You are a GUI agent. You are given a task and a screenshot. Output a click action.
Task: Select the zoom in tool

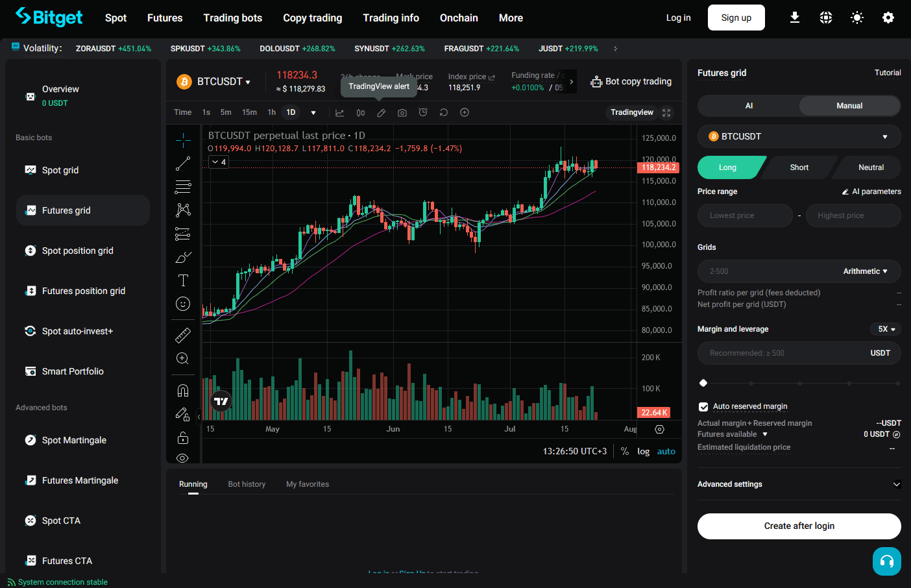pyautogui.click(x=183, y=358)
